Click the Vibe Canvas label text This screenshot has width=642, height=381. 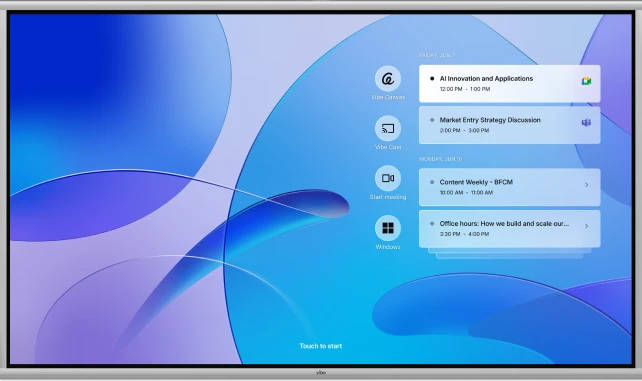click(388, 97)
